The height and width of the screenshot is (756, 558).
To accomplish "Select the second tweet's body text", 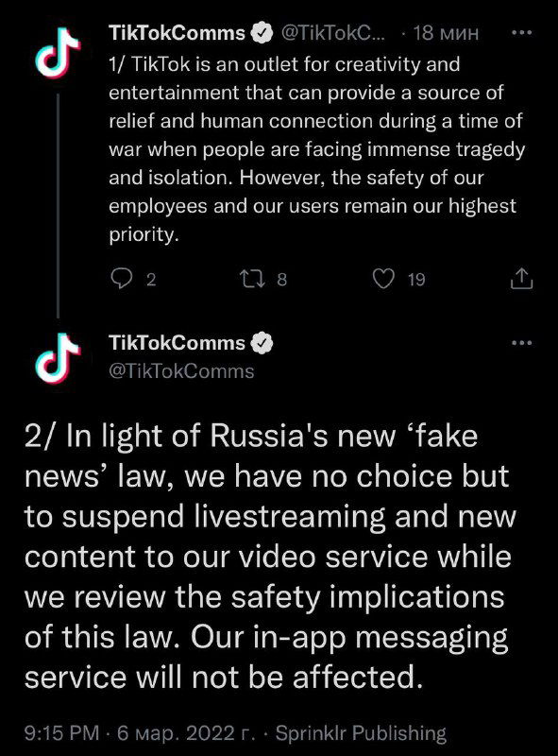I will point(274,558).
